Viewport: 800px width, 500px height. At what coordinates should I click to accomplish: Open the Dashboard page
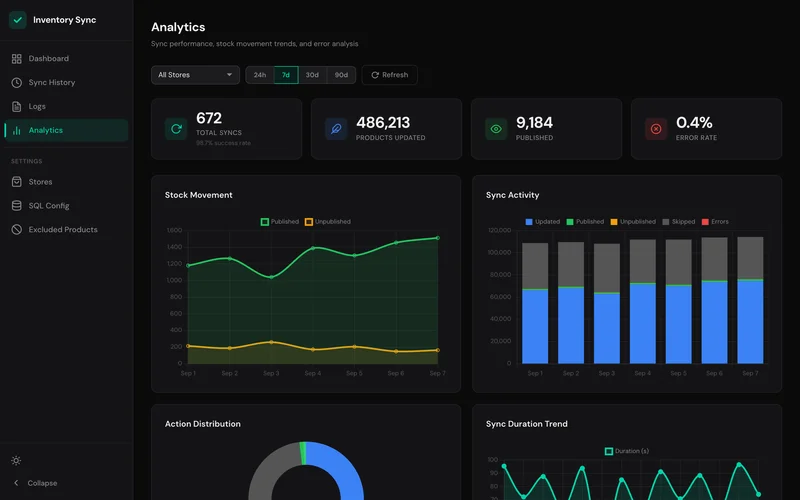66,59
